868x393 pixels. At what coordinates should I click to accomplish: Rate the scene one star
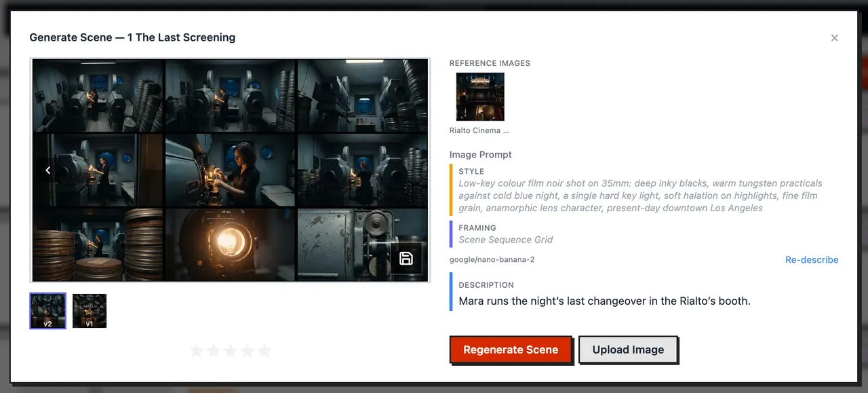click(x=197, y=351)
